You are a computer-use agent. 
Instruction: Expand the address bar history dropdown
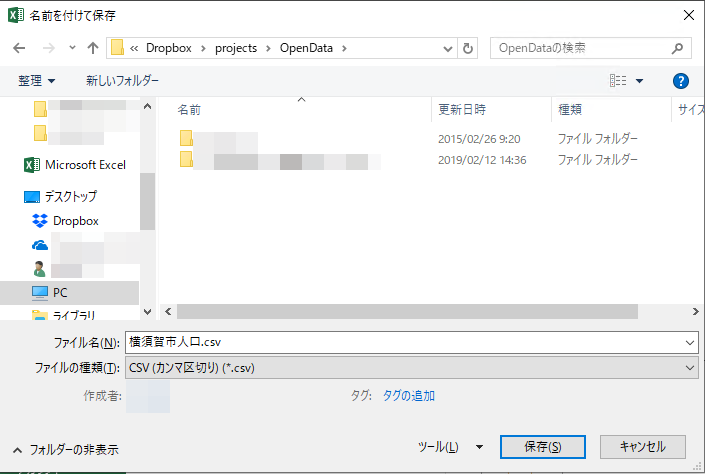(446, 48)
